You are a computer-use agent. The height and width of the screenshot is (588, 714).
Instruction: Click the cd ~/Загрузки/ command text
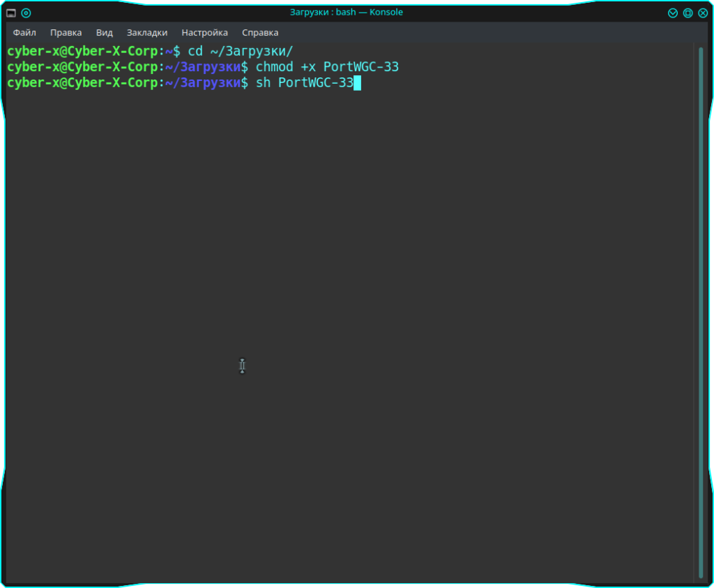(241, 52)
